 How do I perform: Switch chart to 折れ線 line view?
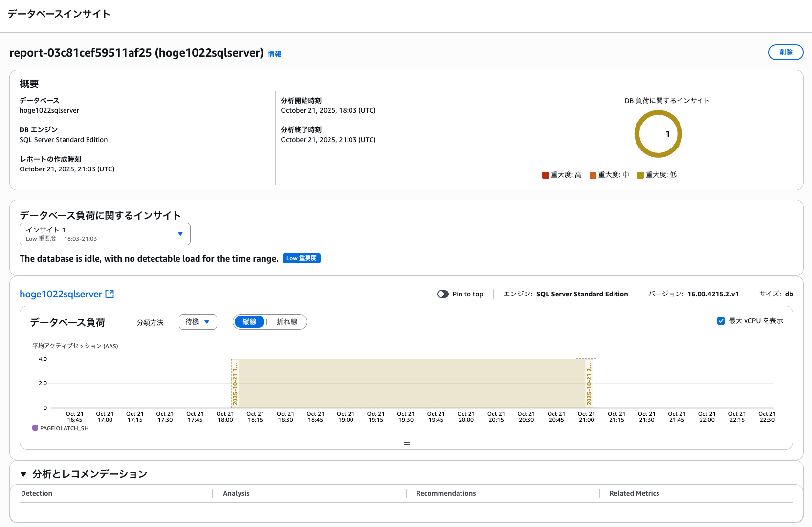[286, 322]
